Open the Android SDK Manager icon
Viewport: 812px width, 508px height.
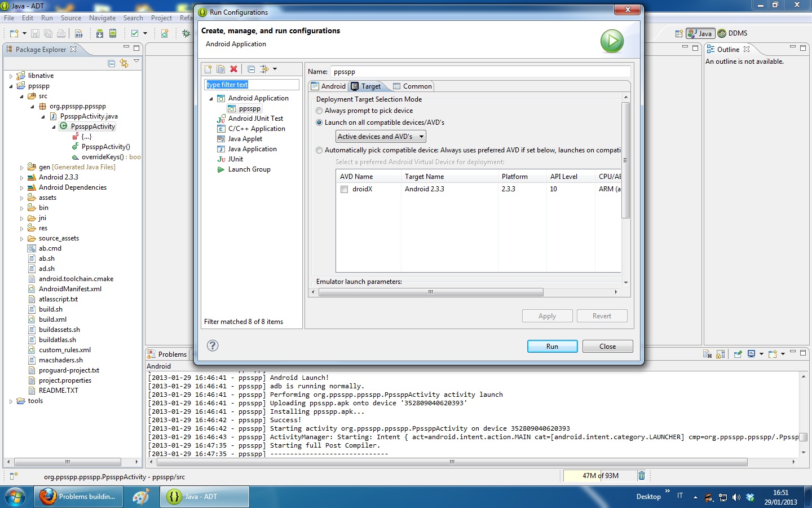100,33
